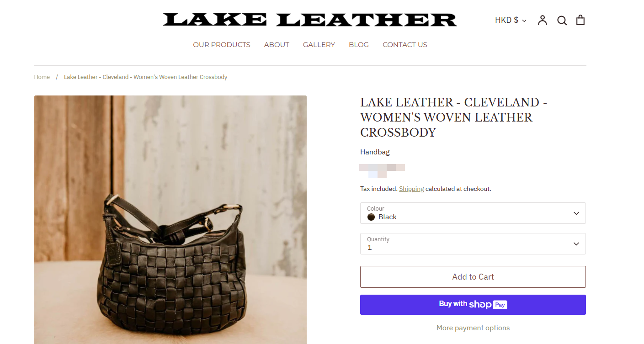
Task: Click the search magnifier icon
Action: (x=562, y=21)
